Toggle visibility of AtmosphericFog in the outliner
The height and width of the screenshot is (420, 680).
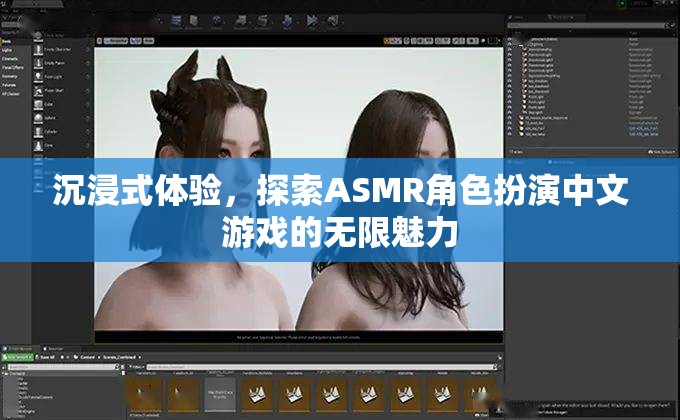pos(510,49)
